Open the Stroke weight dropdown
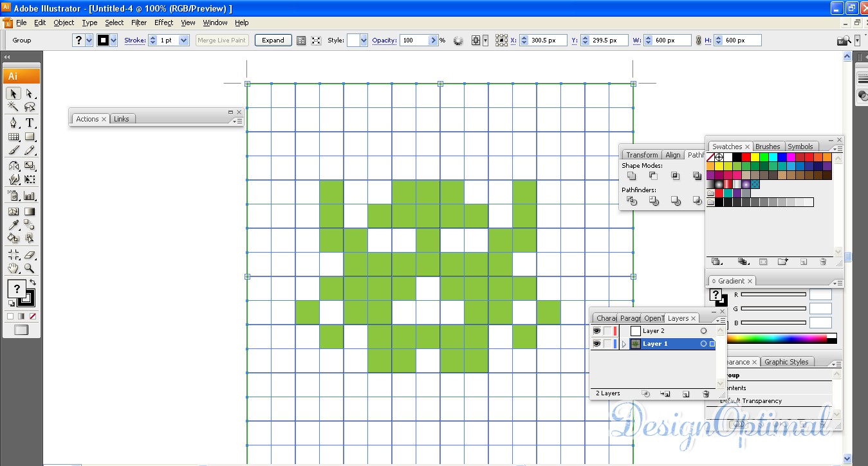 click(x=183, y=40)
